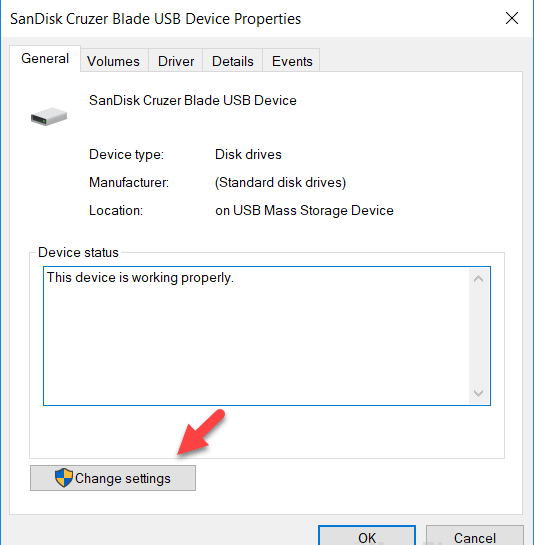
Task: Click the Change settings button
Action: 113,478
